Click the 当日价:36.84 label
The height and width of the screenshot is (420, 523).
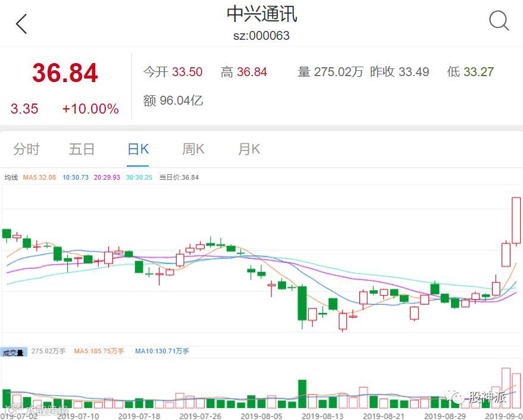(178, 177)
